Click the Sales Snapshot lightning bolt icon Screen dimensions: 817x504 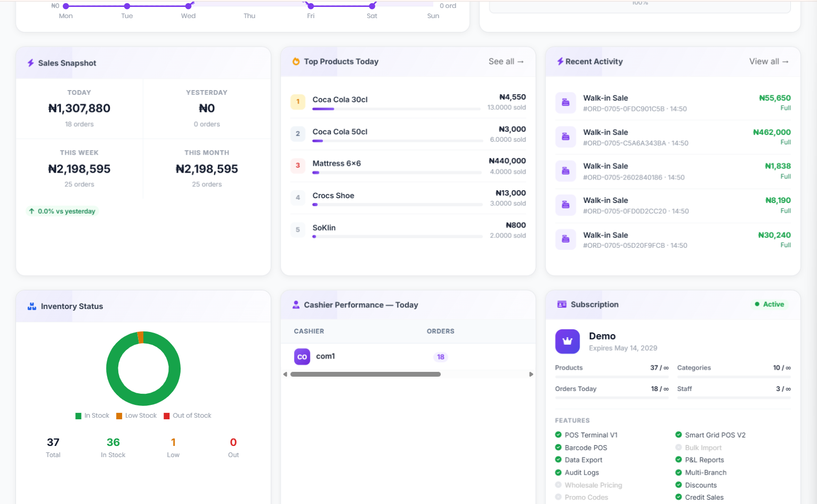31,63
